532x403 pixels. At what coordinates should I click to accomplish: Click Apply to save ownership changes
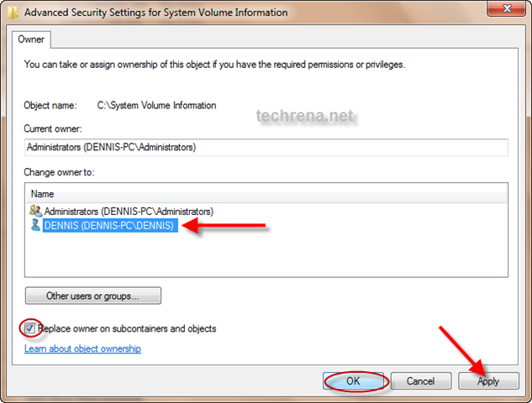(x=488, y=381)
